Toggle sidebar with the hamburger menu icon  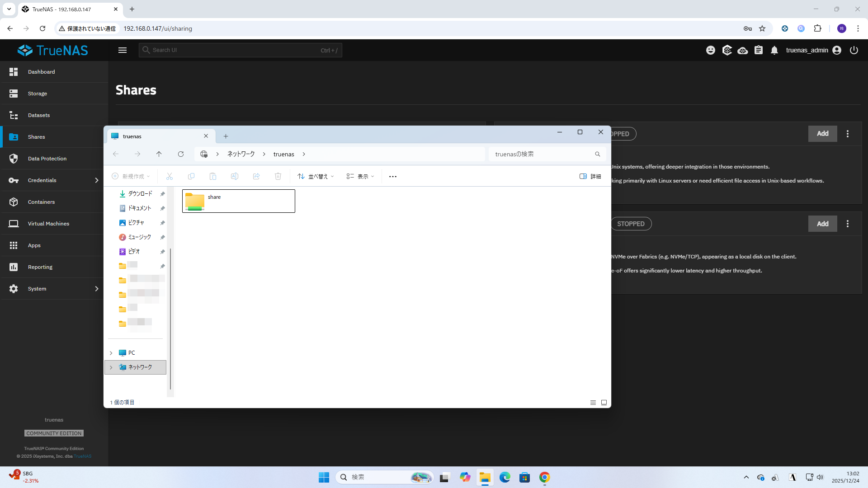pyautogui.click(x=123, y=50)
